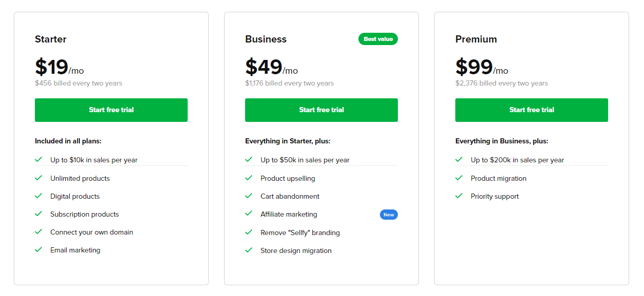Screen dimensions: 644x296
Task: Start free trial for the Starter plan
Action: 111,110
